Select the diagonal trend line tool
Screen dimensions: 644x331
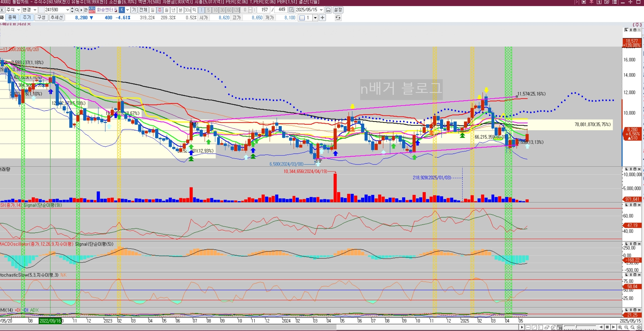534,327
